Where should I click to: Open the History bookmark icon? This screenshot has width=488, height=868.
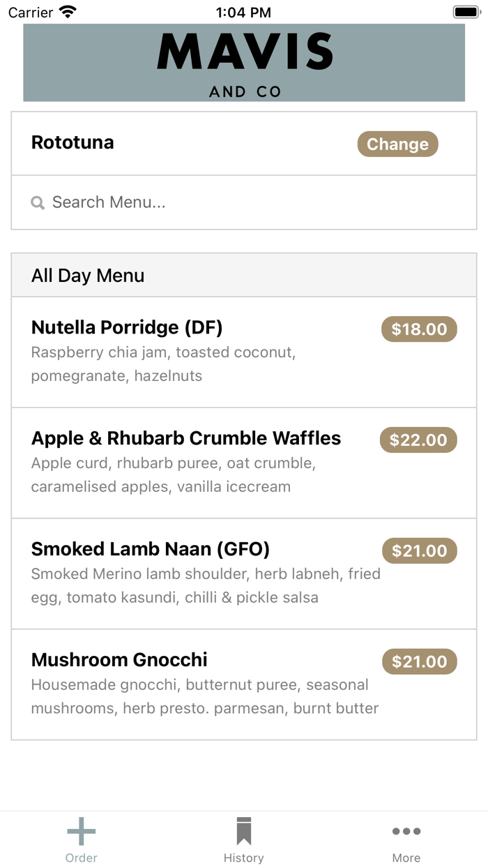click(243, 831)
